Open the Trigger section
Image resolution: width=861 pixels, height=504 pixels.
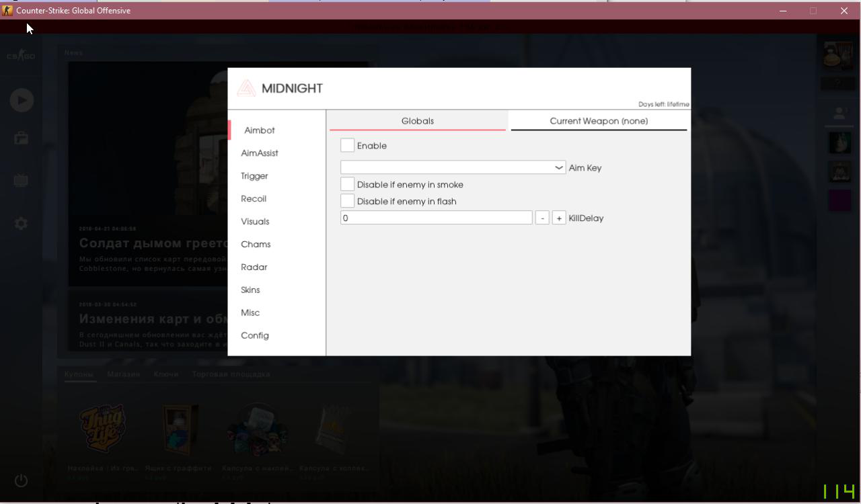254,176
